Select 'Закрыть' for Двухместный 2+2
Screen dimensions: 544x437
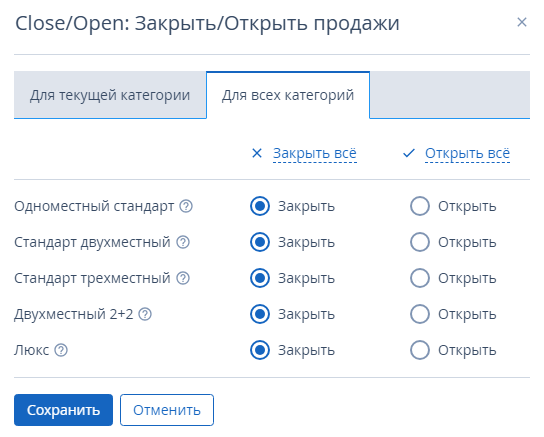260,314
